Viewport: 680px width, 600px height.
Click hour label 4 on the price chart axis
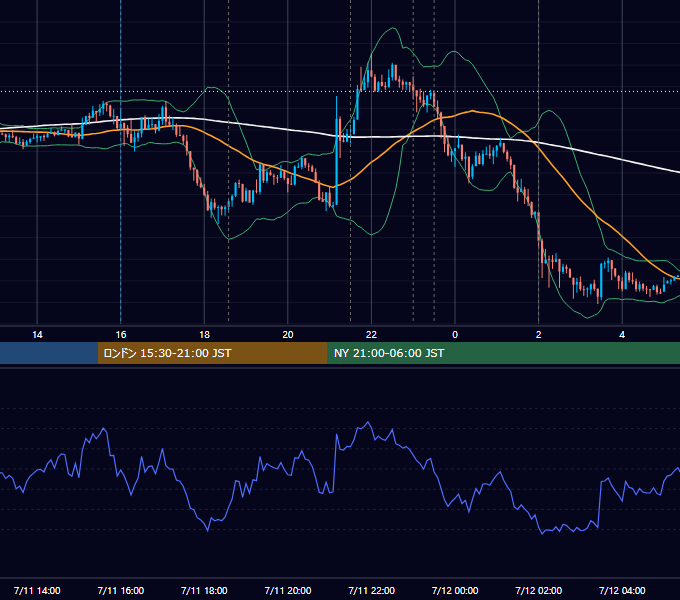pyautogui.click(x=622, y=335)
